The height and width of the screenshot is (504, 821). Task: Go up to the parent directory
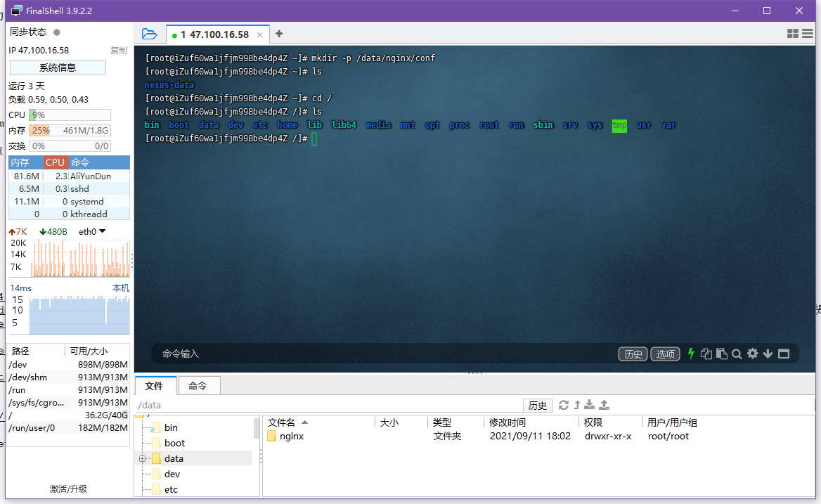(x=577, y=405)
